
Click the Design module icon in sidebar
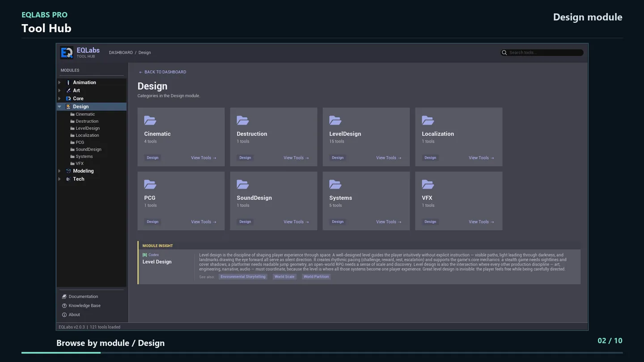[x=68, y=107]
